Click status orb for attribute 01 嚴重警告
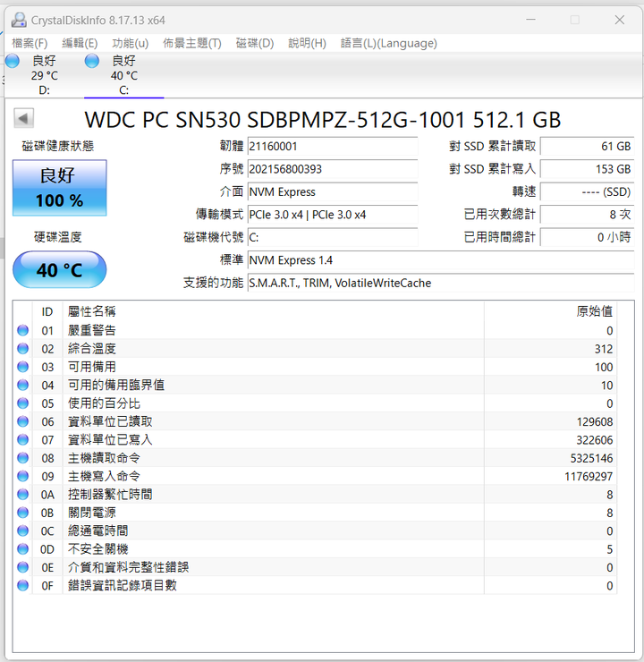 pyautogui.click(x=22, y=330)
